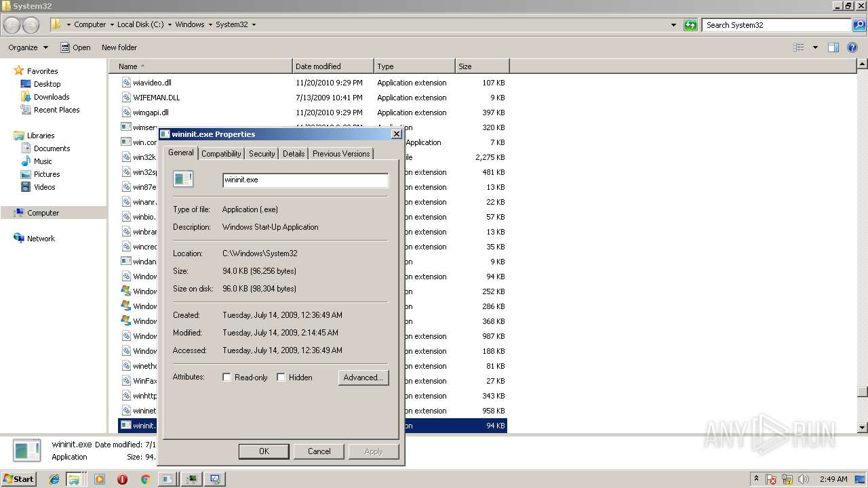Viewport: 868px width, 488px height.
Task: Click the Forward navigation arrow in Explorer
Action: [x=31, y=25]
